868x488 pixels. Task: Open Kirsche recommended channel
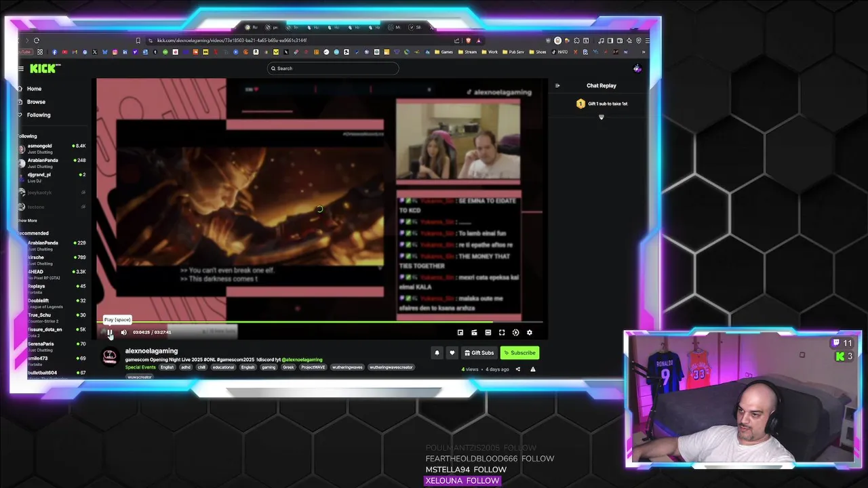tap(53, 260)
